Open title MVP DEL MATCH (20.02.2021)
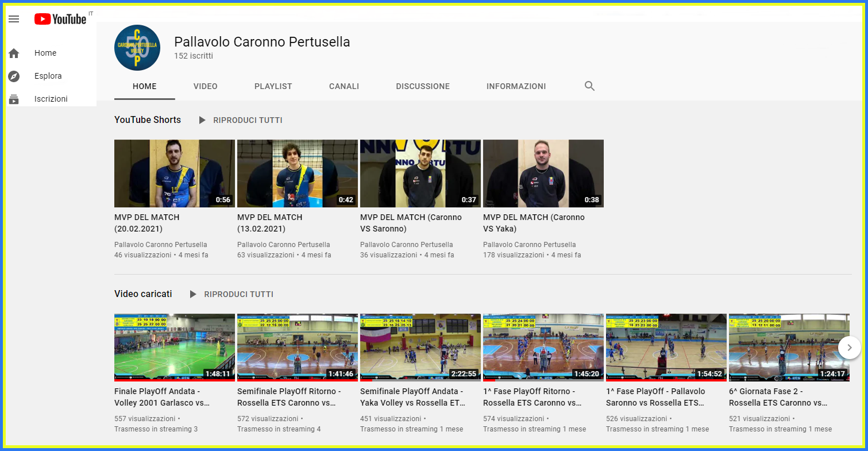Image resolution: width=868 pixels, height=451 pixels. (x=147, y=223)
